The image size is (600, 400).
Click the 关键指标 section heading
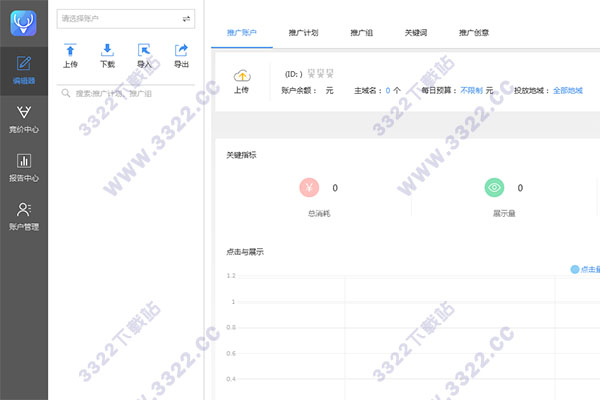tap(241, 155)
